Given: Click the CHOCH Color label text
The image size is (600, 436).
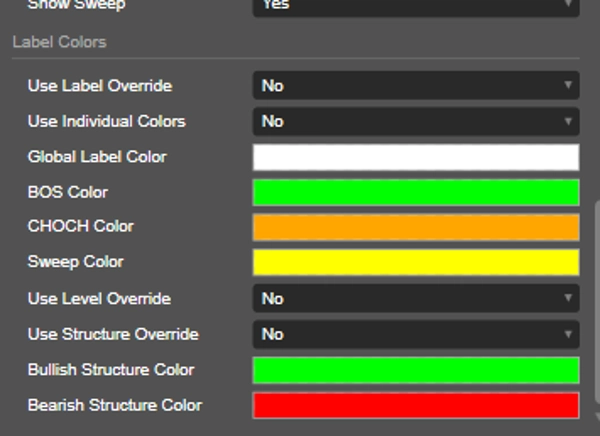Looking at the screenshot, I should coord(81,226).
